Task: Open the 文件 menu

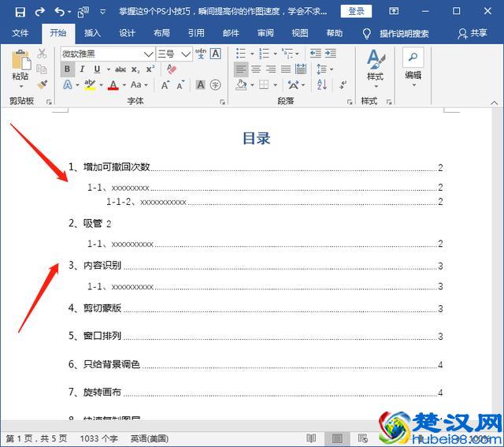Action: (x=20, y=33)
